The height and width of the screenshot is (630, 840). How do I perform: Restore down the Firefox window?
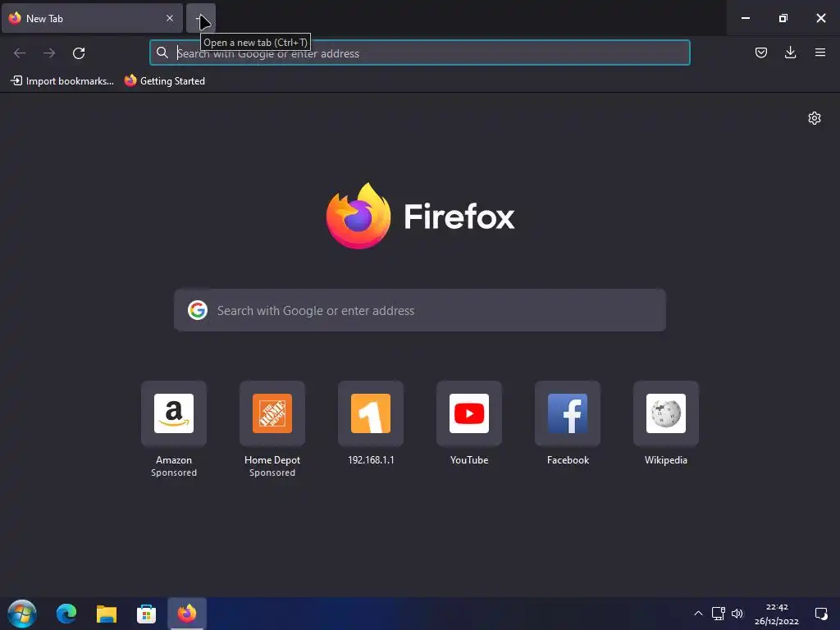pos(783,18)
